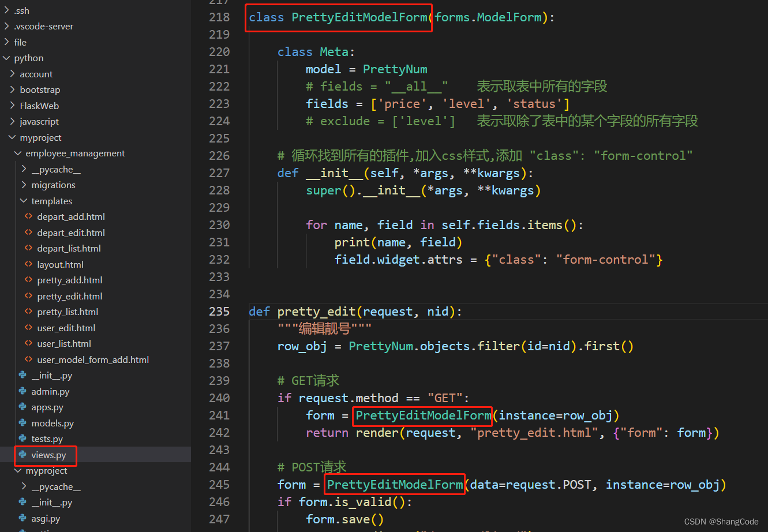Image resolution: width=768 pixels, height=532 pixels.
Task: Open user_edit.html file
Action: click(66, 328)
